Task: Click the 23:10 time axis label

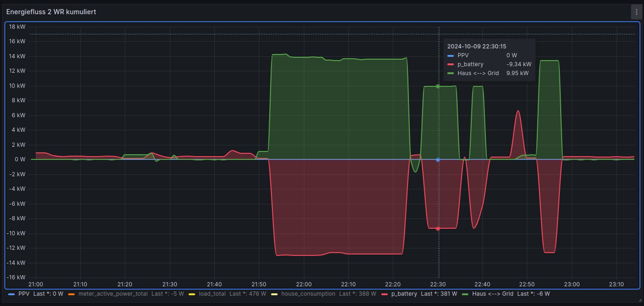Action: 616,284
